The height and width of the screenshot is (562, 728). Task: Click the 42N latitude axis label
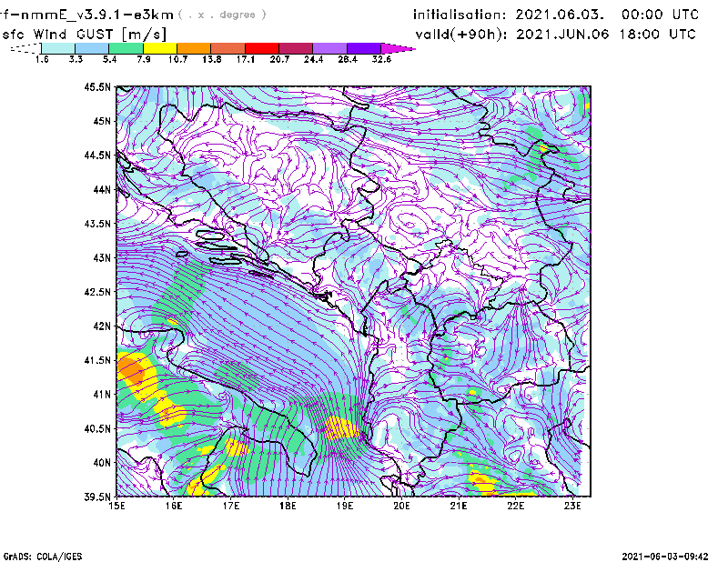(100, 326)
